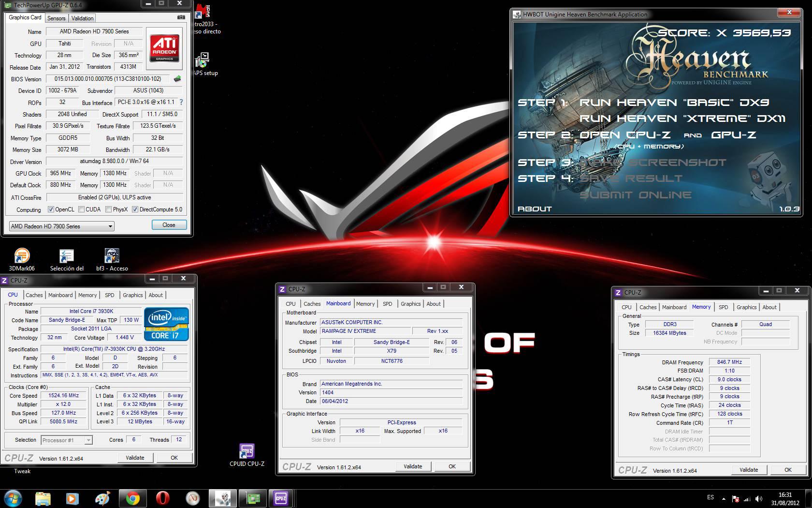Click the ES language indicator in the taskbar
The image size is (812, 508).
click(710, 497)
